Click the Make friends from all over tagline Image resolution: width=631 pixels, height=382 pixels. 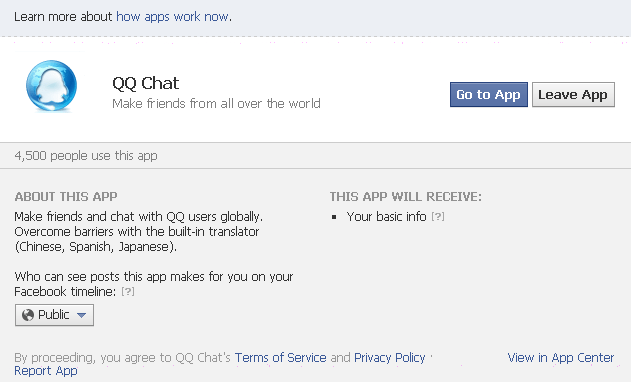[216, 103]
